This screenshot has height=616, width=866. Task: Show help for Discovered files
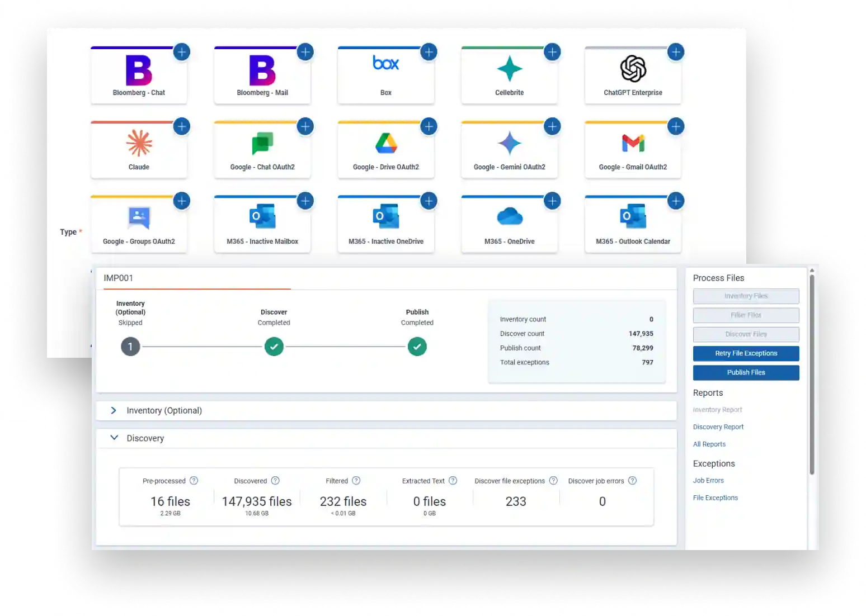point(275,481)
